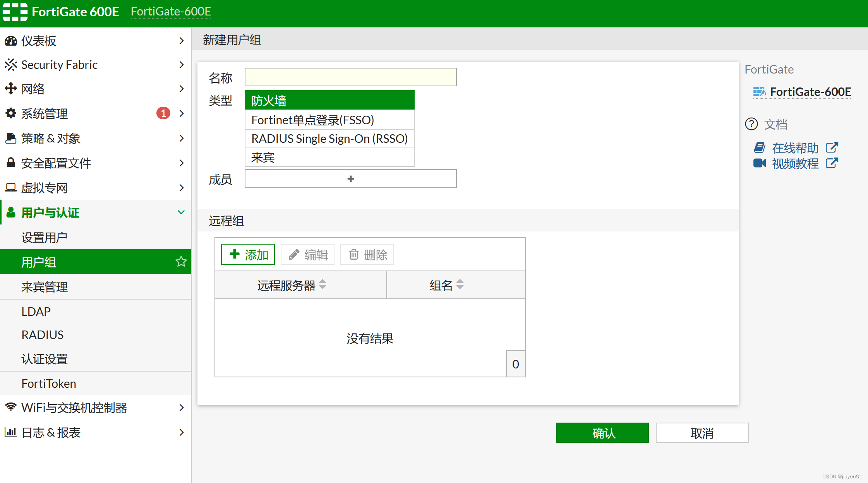The image size is (868, 483).
Task: Go to FortiToken menu item
Action: (49, 384)
